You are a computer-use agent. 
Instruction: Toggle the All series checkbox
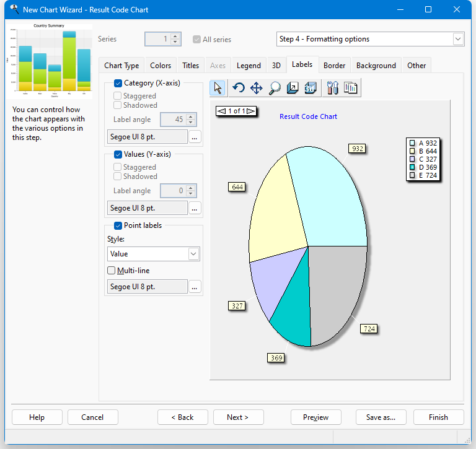point(196,40)
